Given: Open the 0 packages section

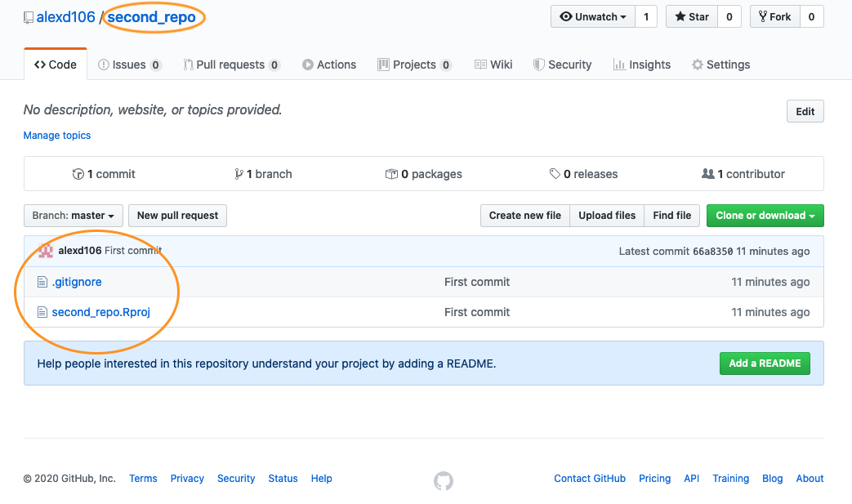Looking at the screenshot, I should (424, 174).
